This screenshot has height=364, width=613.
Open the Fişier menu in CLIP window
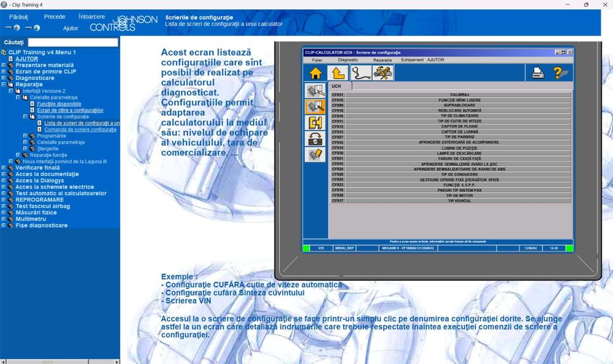click(317, 60)
